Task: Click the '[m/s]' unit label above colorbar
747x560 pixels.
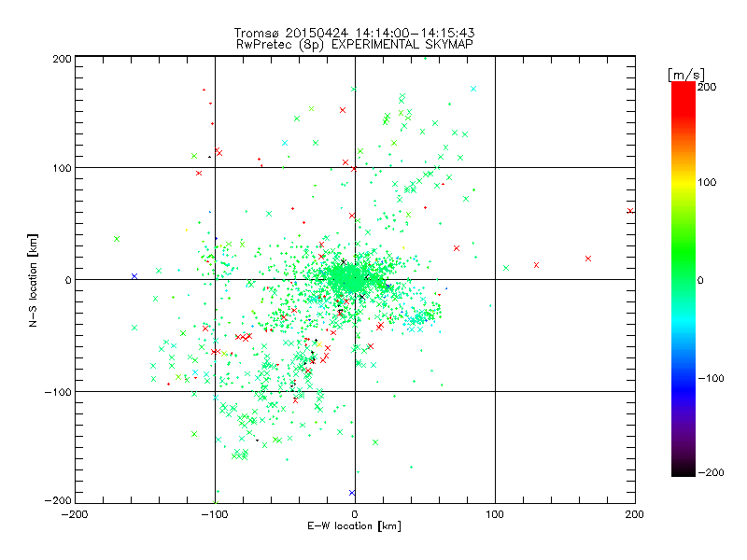Action: [686, 75]
